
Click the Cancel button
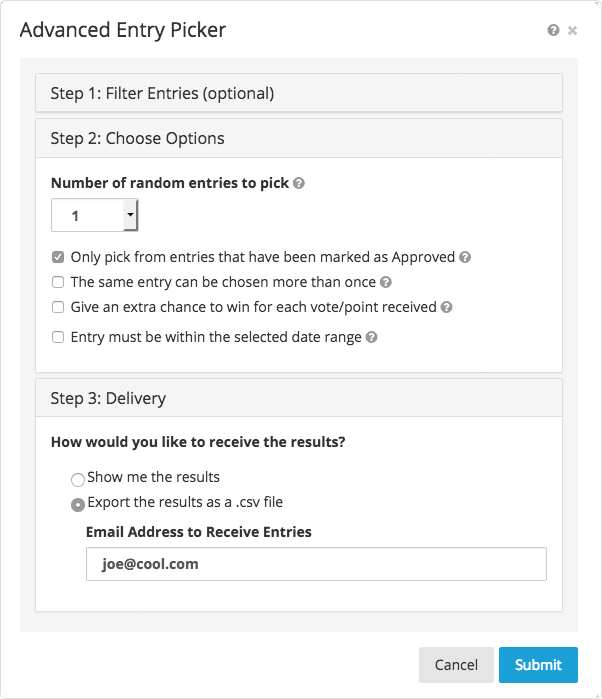point(456,665)
